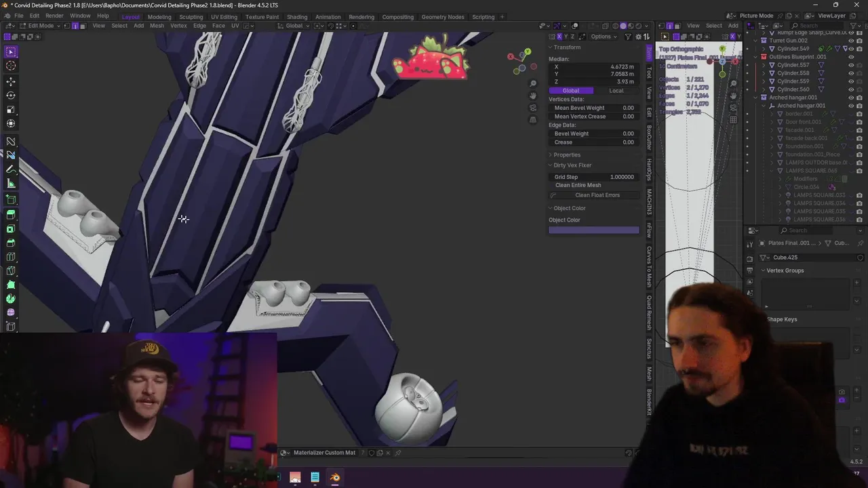Open the Edit Mode dropdown
Screen dimensions: 868x488
(41, 26)
